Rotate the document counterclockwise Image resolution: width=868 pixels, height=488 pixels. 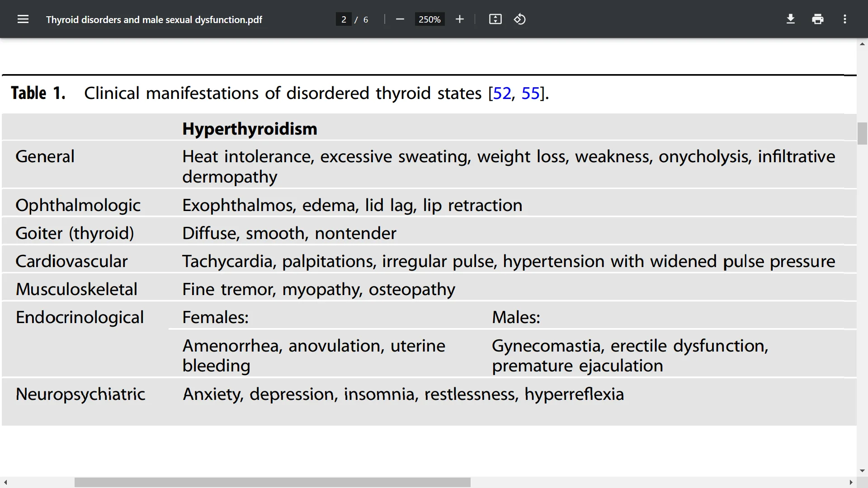[x=519, y=19]
